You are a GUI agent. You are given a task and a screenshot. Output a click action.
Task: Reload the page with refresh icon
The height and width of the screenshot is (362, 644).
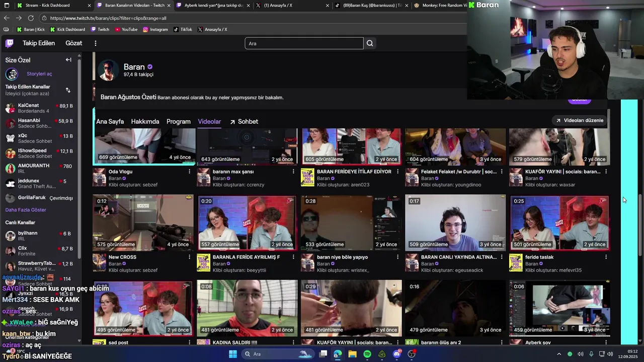[x=31, y=18]
